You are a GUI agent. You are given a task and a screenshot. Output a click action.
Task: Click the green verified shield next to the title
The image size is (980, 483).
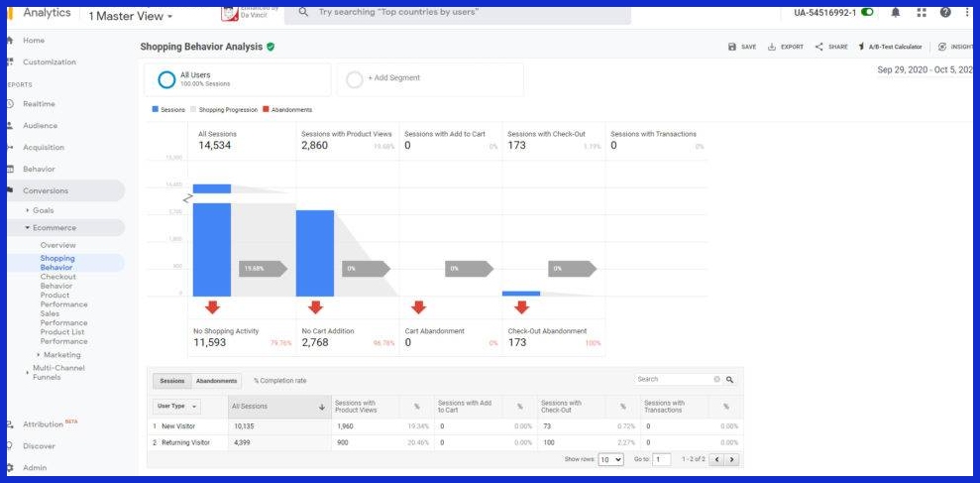[271, 47]
